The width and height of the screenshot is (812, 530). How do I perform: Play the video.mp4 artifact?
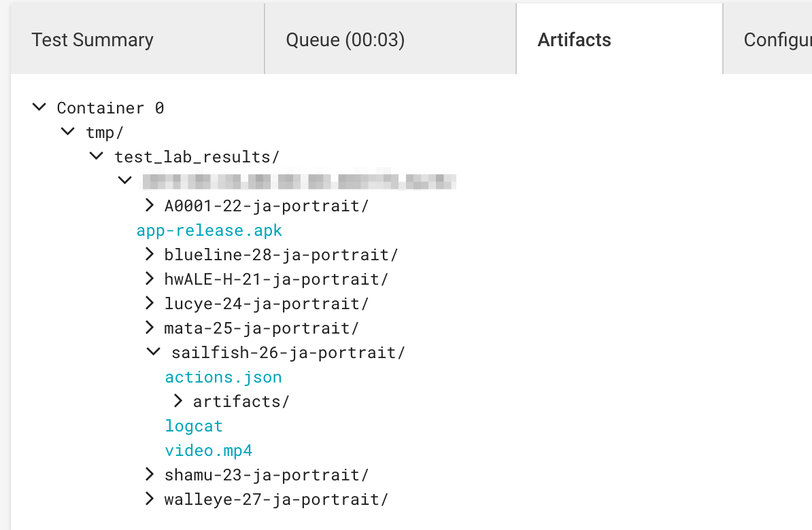208,449
